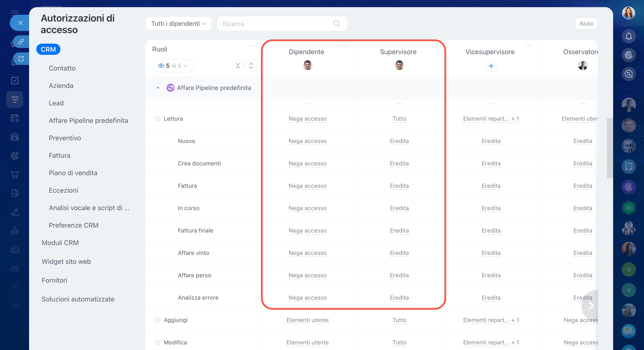Screen dimensions: 644x350
Task: Select the Lead menu item
Action: 56,103
